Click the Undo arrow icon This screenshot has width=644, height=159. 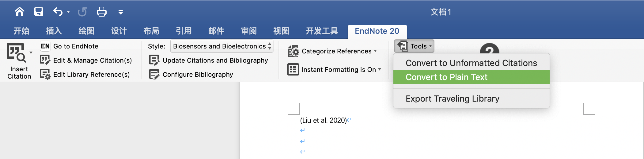pos(58,12)
